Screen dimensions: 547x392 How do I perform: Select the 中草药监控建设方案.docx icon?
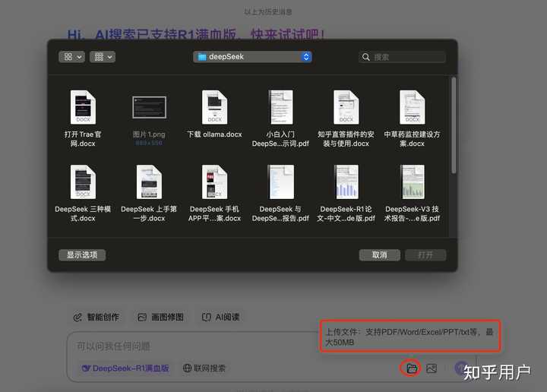tap(413, 107)
